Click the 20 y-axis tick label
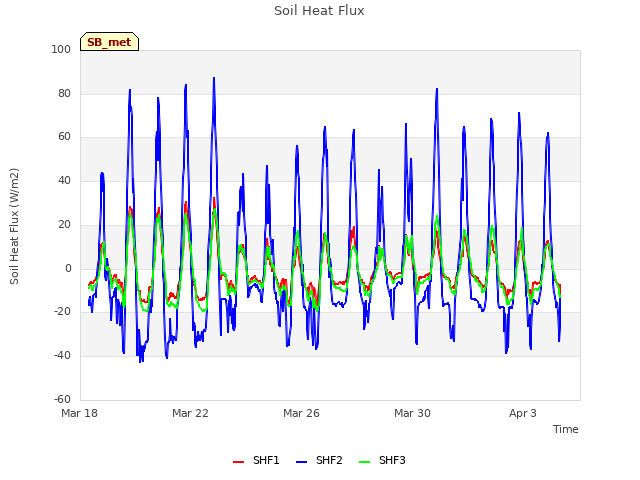The image size is (640, 480). 64,224
